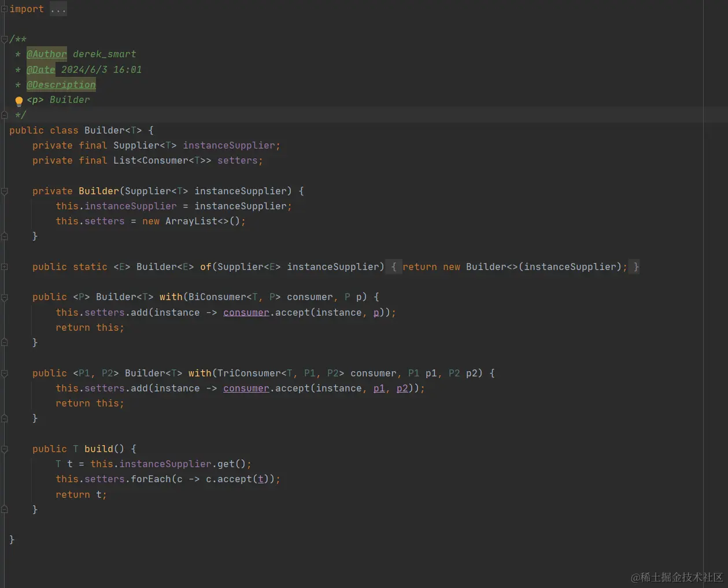Collapse the TriConsumer with method
This screenshot has height=588, width=728.
4,373
